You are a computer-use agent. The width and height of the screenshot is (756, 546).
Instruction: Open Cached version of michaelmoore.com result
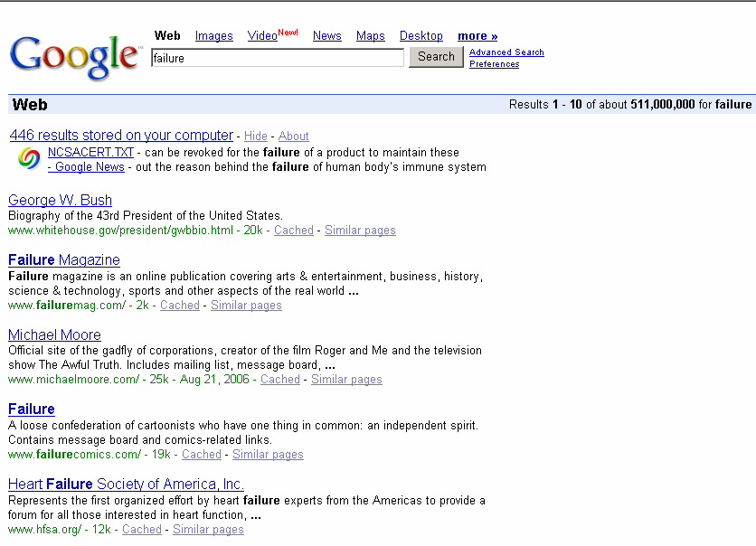280,380
